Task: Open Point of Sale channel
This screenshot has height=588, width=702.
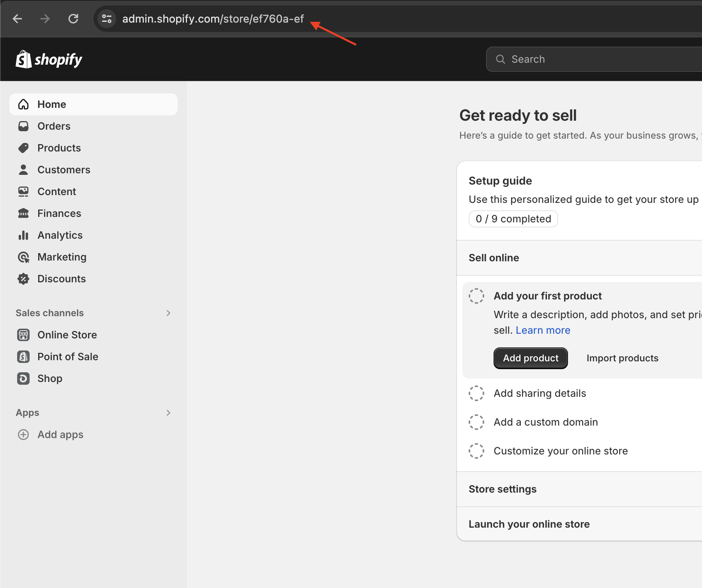Action: [x=93, y=357]
